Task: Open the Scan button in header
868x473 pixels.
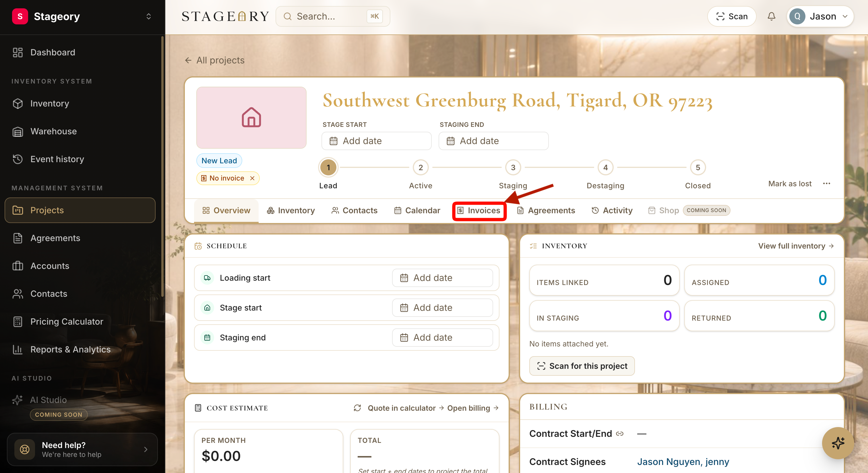Action: pos(732,16)
